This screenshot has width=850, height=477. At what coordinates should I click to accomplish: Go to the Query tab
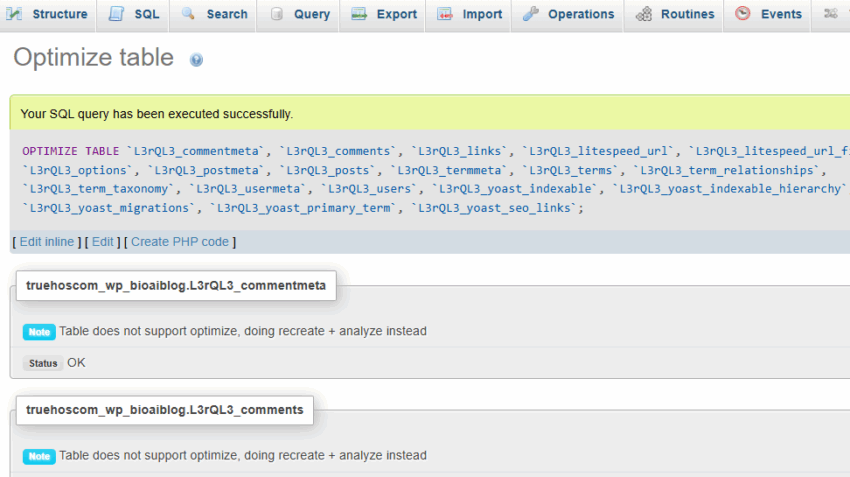coord(298,14)
